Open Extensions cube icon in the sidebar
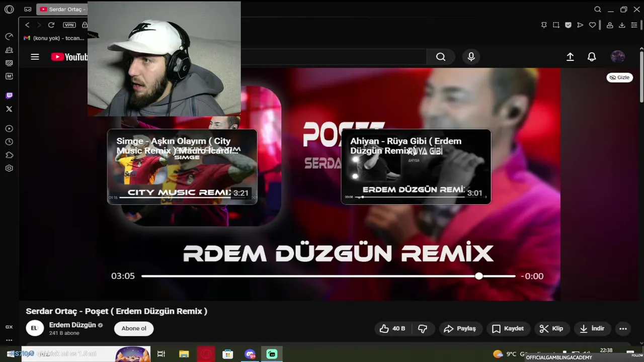The width and height of the screenshot is (644, 362). 9,155
